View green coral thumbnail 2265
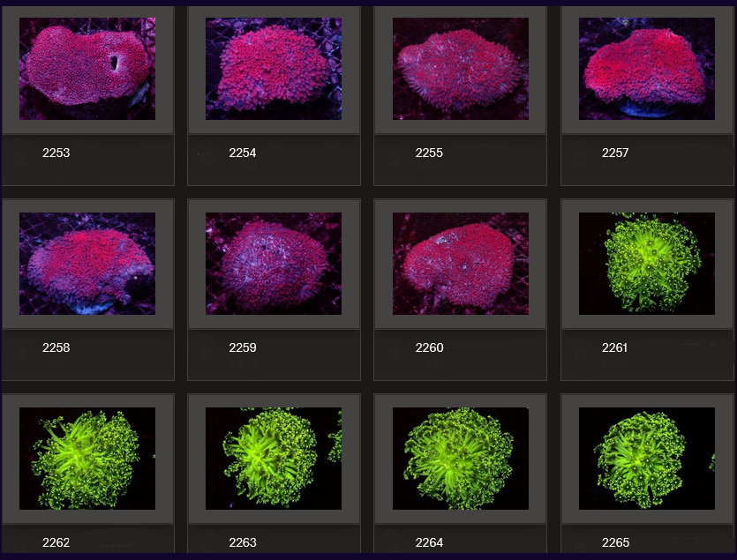The width and height of the screenshot is (737, 560). coord(647,459)
